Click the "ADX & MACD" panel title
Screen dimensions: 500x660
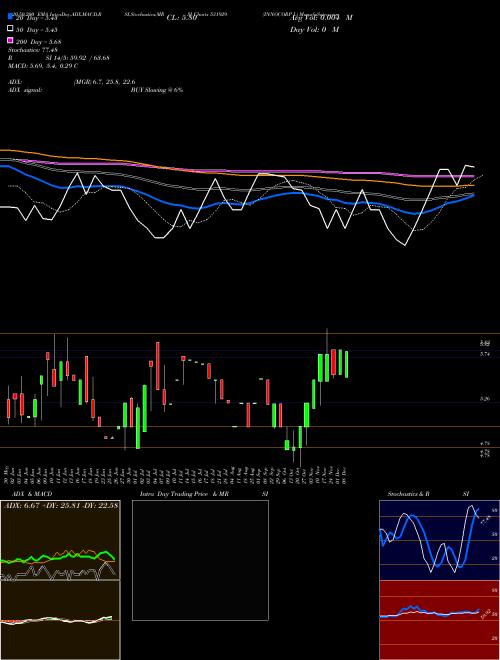(x=32, y=494)
